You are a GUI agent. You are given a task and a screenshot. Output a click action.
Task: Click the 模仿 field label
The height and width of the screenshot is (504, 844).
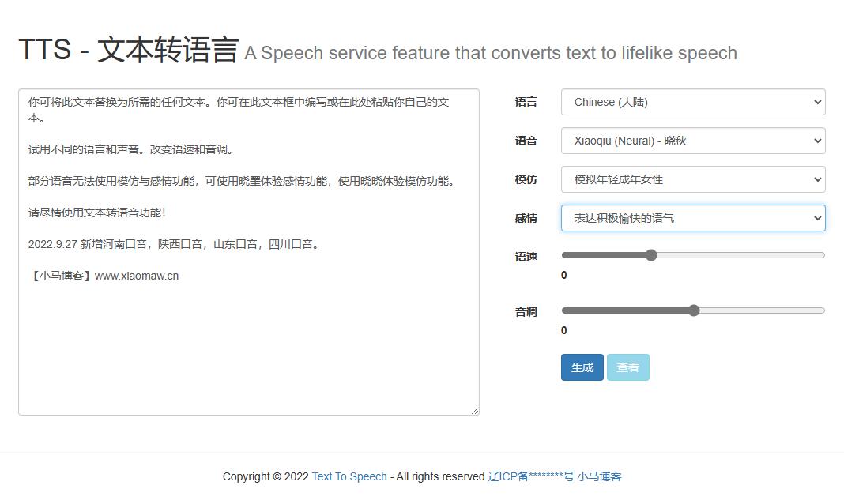pos(526,179)
